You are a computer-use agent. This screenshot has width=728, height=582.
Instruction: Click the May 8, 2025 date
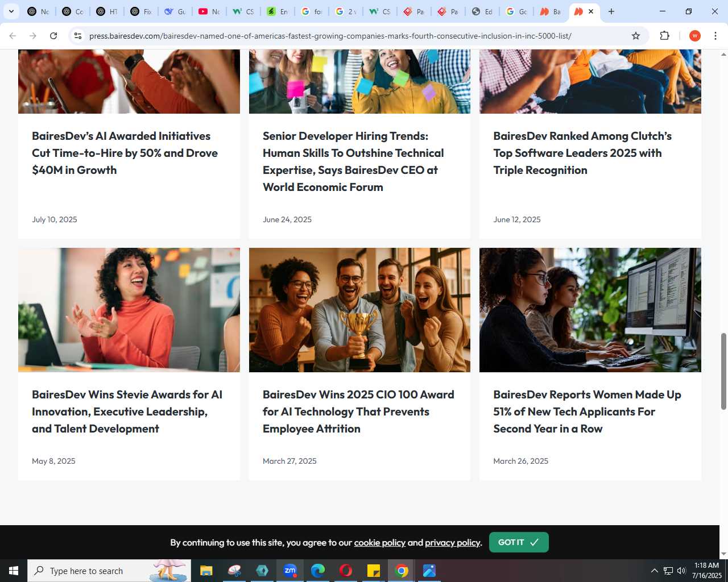pyautogui.click(x=53, y=461)
